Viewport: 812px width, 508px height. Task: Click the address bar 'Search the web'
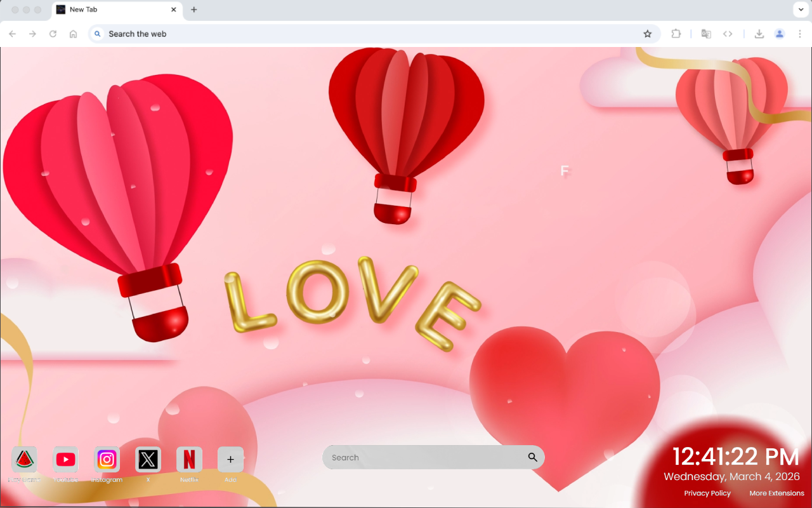(373, 34)
